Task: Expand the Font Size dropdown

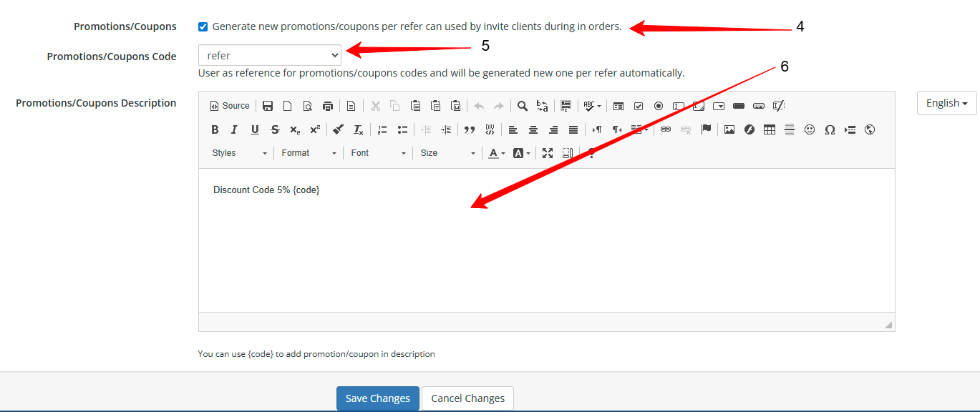Action: pyautogui.click(x=447, y=153)
